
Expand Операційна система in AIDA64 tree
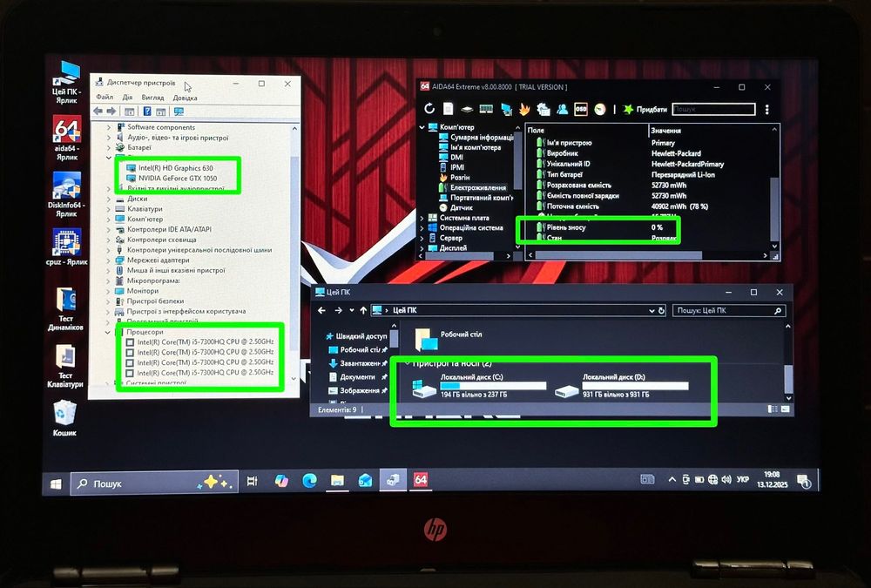coord(422,228)
